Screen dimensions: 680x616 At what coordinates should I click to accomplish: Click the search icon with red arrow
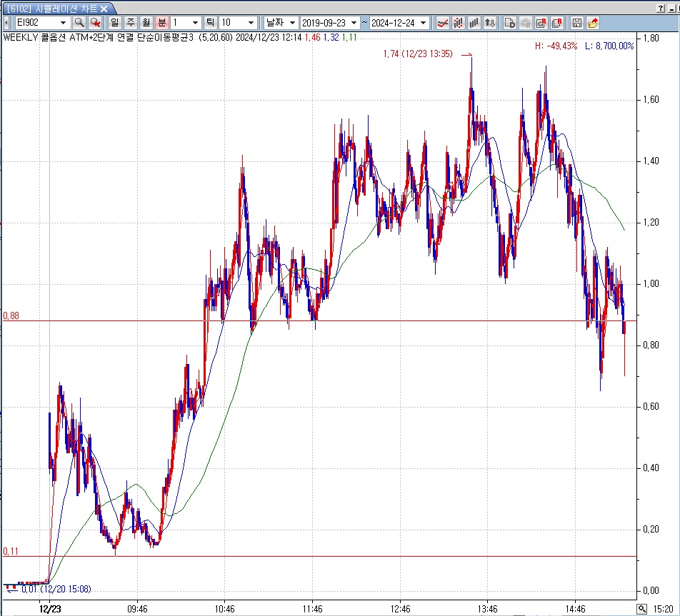pyautogui.click(x=95, y=23)
